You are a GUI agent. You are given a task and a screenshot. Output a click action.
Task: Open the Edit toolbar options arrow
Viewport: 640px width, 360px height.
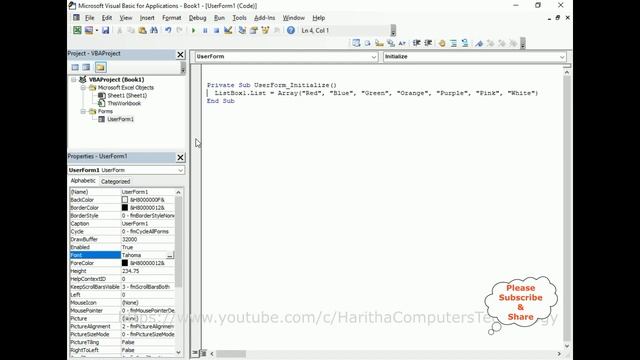(522, 43)
